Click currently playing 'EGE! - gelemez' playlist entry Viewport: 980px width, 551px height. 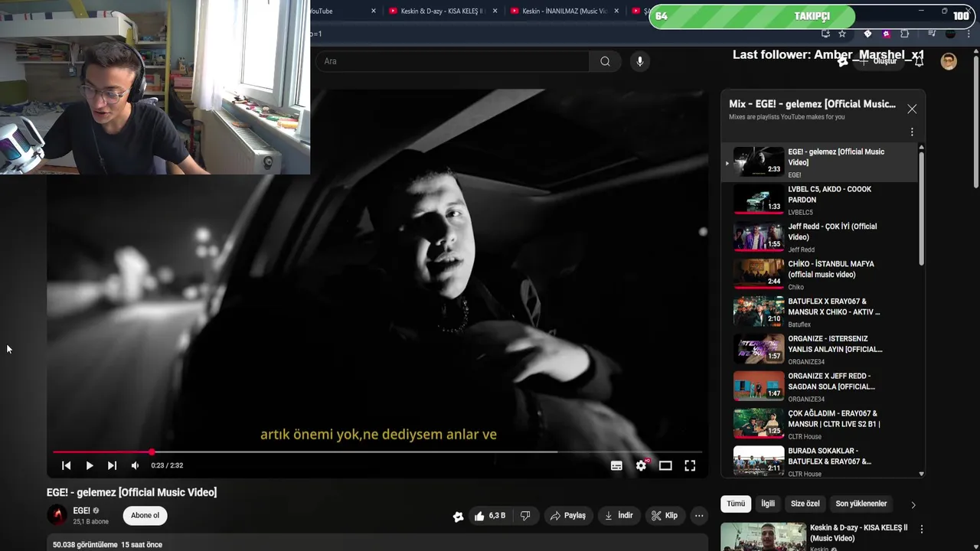[819, 162]
